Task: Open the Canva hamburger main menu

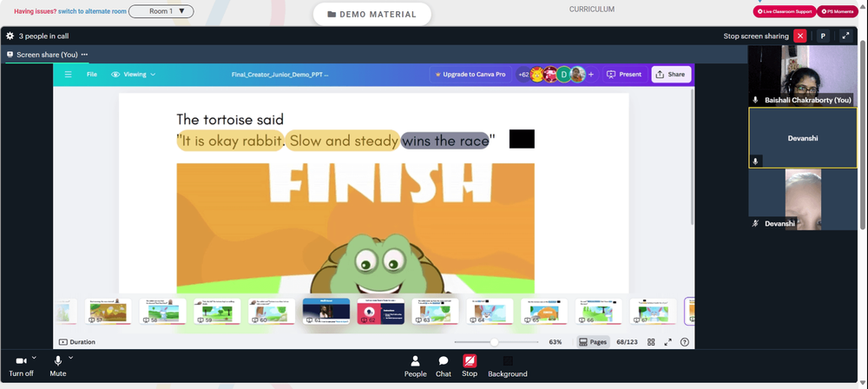Action: coord(68,75)
